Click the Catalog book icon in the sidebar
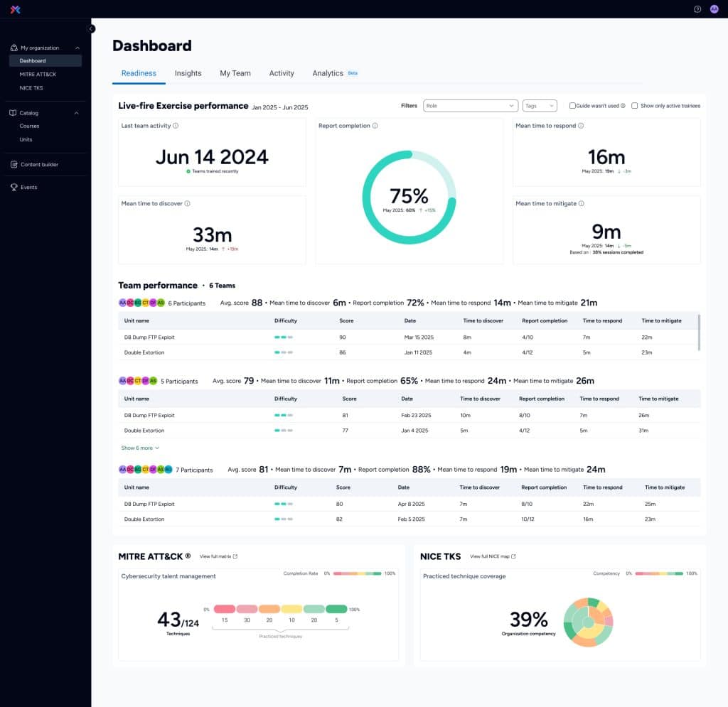This screenshot has width=728, height=707. (x=11, y=112)
